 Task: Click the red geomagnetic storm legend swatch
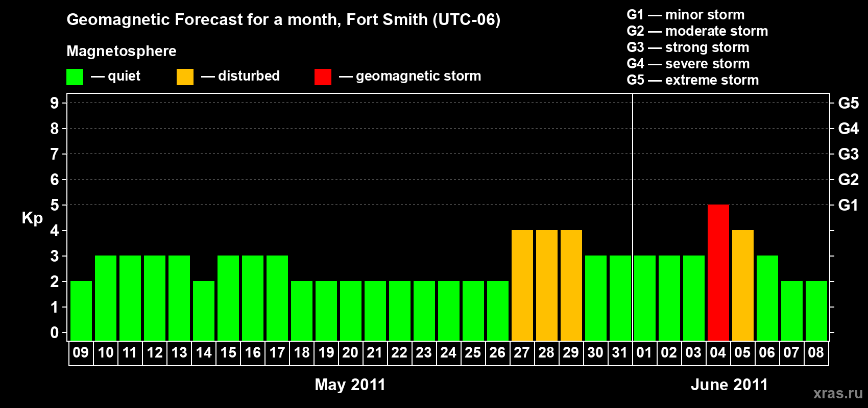(x=323, y=77)
